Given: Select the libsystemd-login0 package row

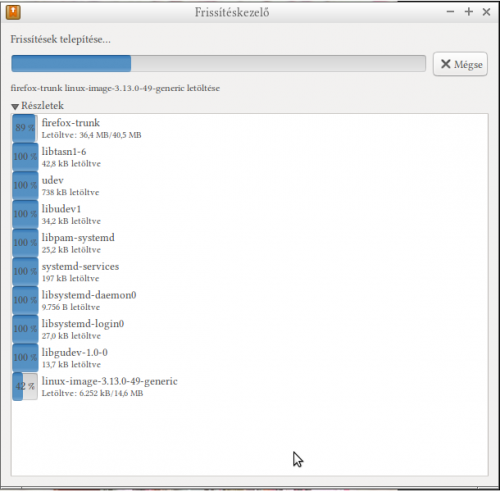Looking at the screenshot, I should [x=250, y=329].
